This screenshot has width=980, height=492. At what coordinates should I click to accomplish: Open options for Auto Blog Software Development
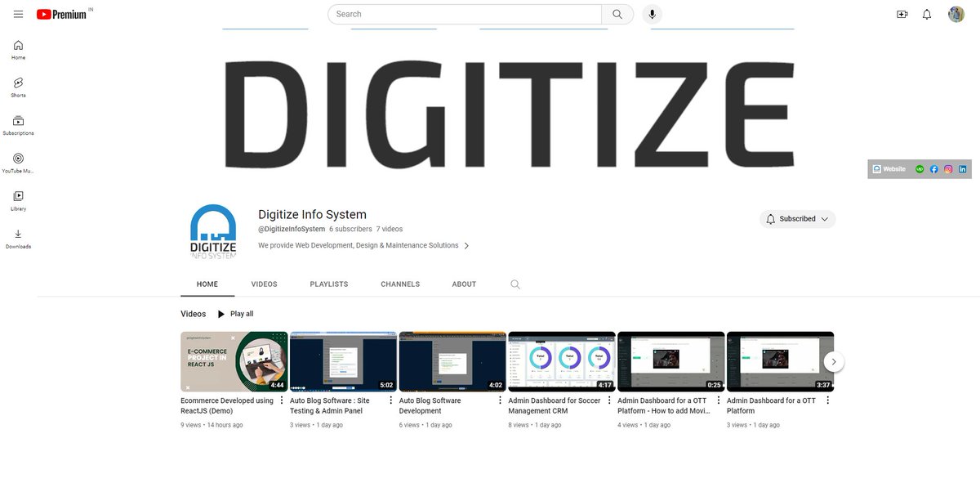click(500, 400)
